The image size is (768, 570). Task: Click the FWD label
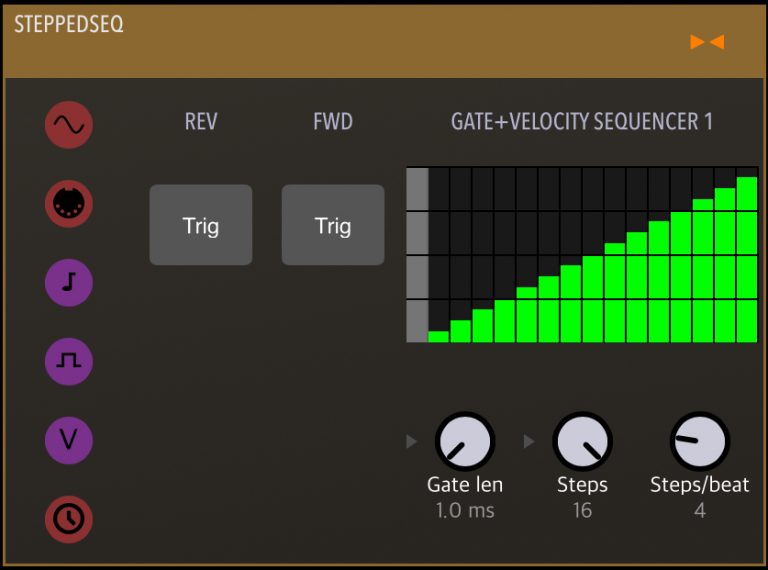pos(333,122)
